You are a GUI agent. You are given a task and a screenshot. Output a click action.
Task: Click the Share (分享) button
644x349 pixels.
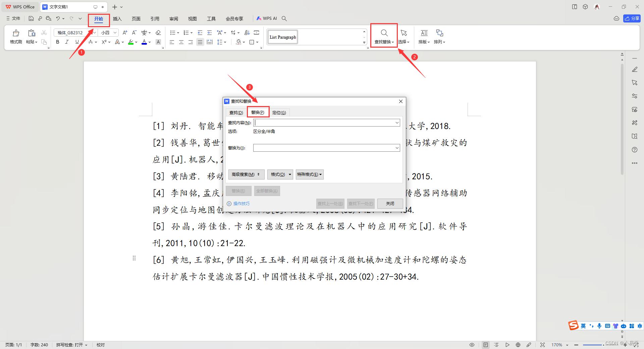(x=632, y=18)
